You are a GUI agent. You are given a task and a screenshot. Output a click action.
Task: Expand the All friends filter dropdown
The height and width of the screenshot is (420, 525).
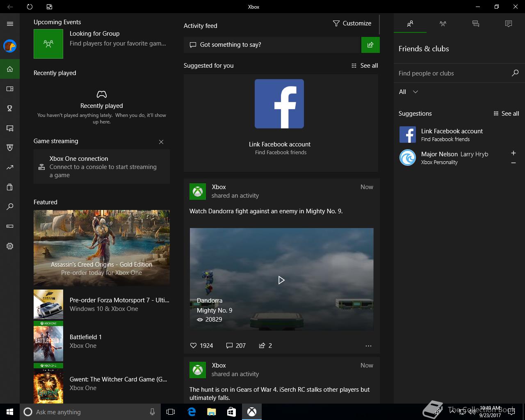[409, 92]
